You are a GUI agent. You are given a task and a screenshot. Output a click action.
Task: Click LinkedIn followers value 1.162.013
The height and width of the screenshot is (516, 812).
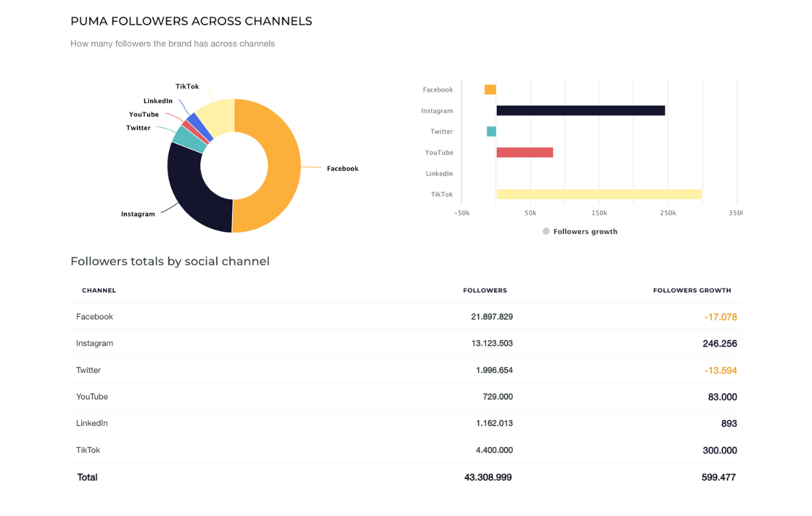(494, 423)
